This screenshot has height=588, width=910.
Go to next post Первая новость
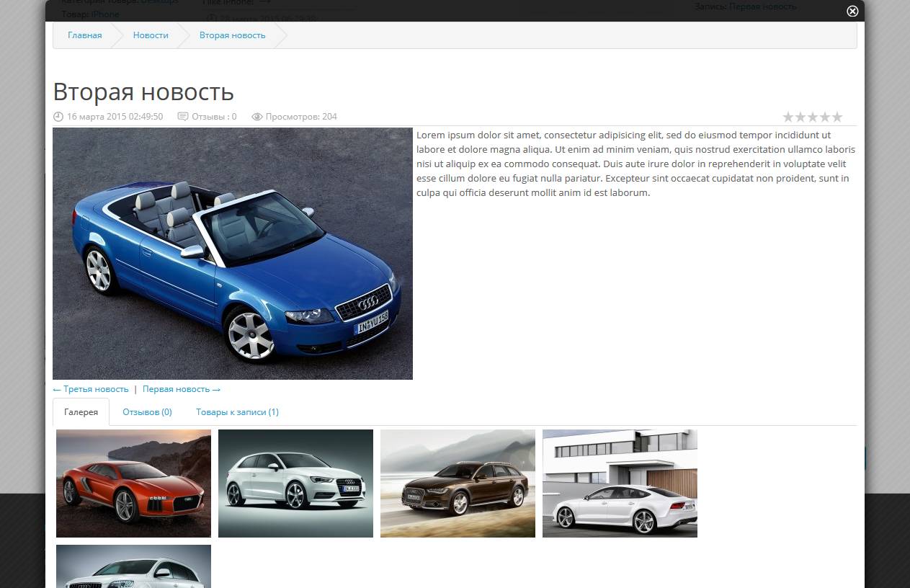click(x=182, y=389)
